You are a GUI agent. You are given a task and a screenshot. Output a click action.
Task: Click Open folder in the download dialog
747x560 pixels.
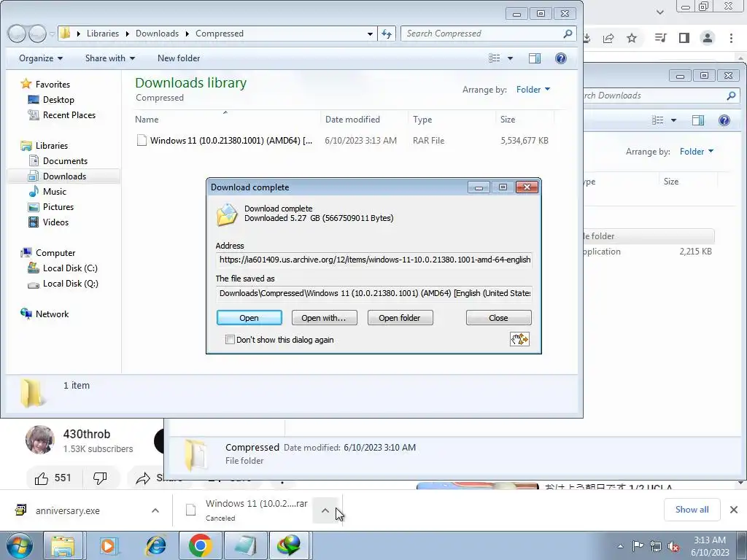[x=400, y=318]
